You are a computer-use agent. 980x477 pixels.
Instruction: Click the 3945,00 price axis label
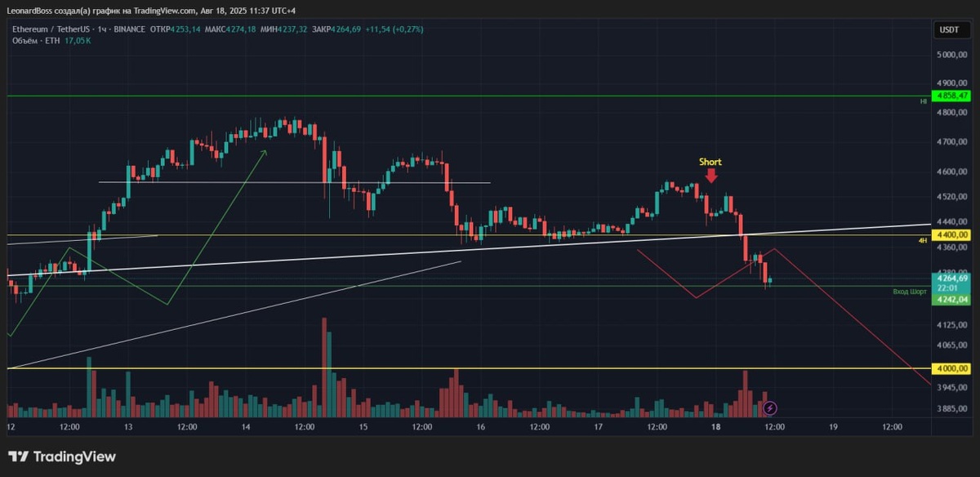click(x=953, y=388)
